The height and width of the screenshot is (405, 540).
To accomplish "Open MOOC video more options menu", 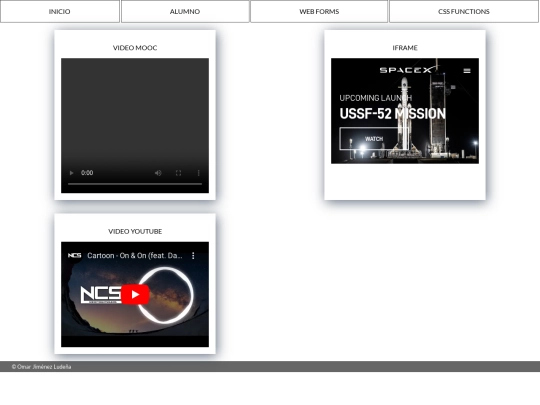I will [x=198, y=173].
